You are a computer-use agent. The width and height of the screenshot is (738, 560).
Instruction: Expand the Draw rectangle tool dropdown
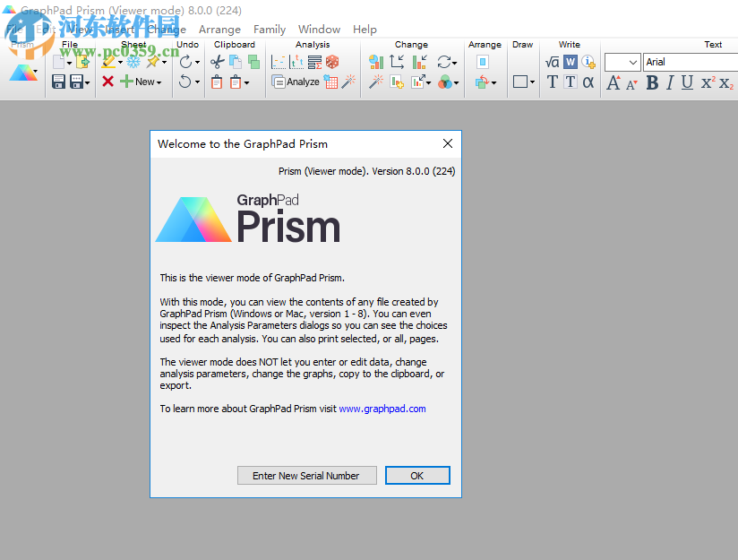[531, 82]
